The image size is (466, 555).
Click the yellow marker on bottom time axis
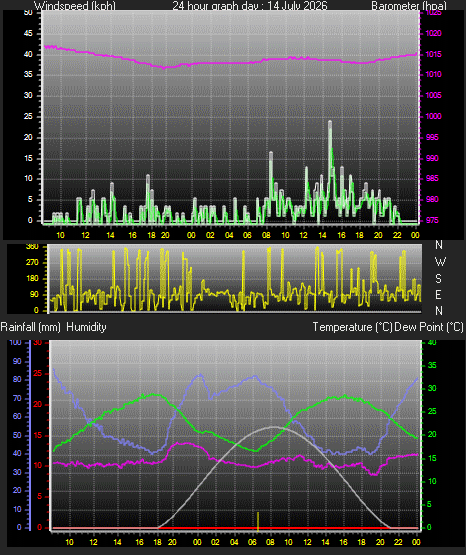pyautogui.click(x=258, y=521)
